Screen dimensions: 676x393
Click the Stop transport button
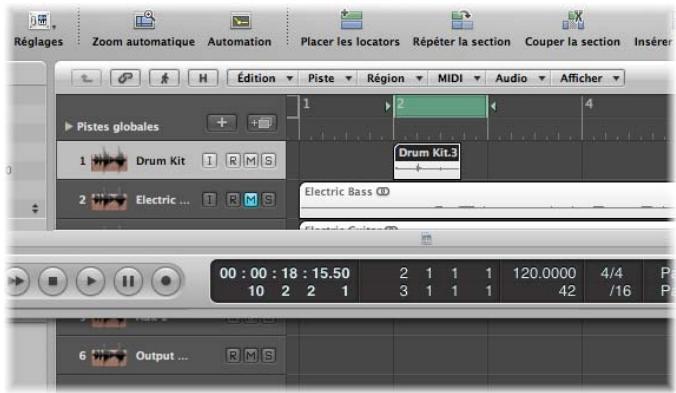(53, 281)
